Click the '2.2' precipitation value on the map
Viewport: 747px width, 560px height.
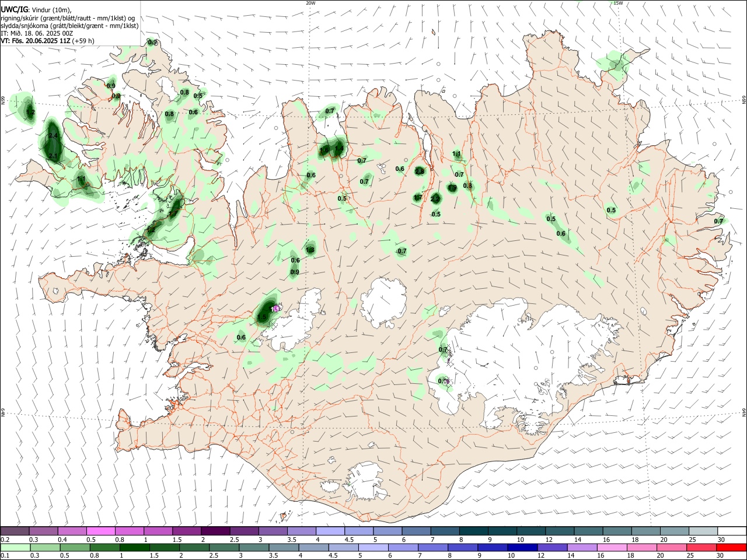(x=435, y=199)
